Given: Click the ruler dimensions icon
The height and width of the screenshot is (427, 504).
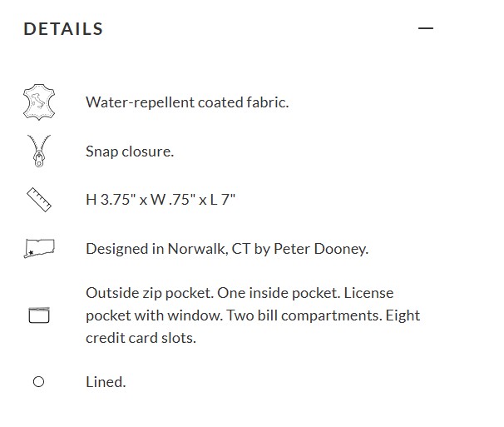Looking at the screenshot, I should (x=39, y=200).
